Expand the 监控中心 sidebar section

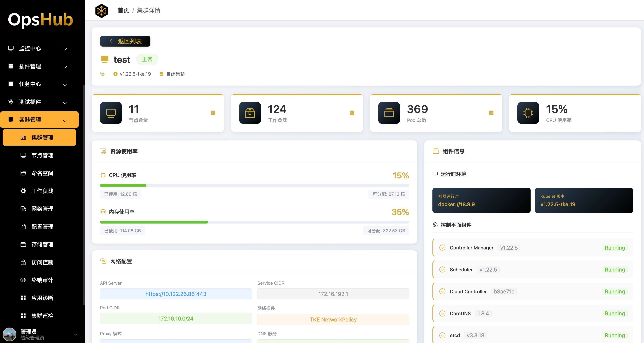click(65, 49)
